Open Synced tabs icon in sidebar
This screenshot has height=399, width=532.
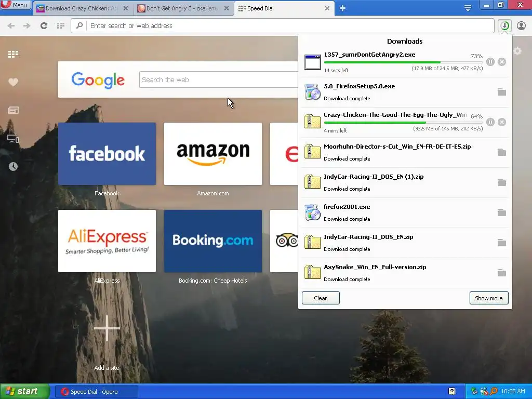(x=13, y=138)
